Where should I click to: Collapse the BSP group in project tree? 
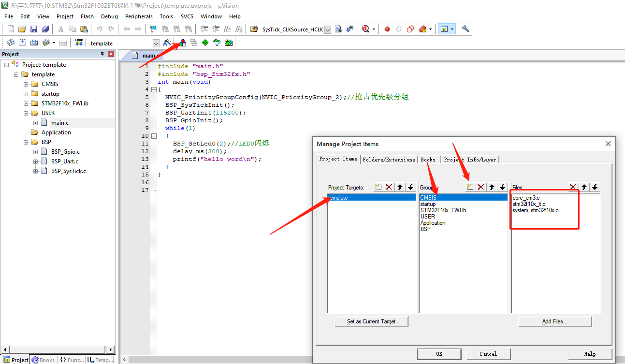click(26, 142)
